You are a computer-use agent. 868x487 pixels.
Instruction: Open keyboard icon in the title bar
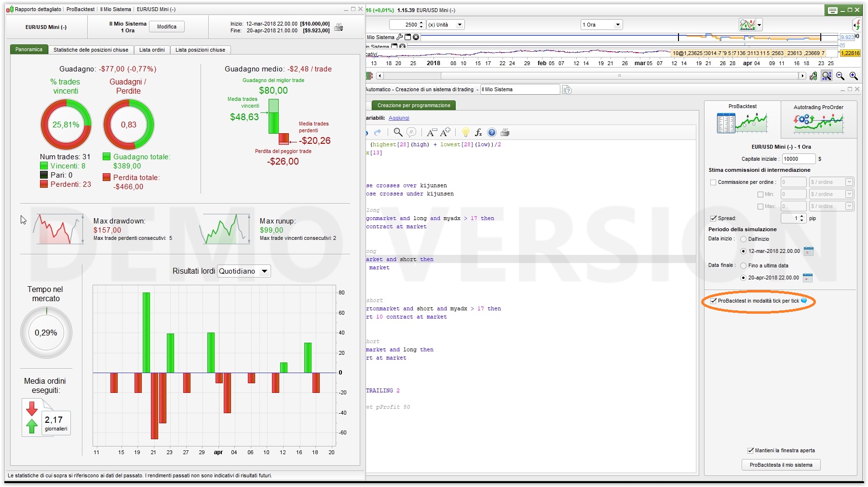point(833,10)
